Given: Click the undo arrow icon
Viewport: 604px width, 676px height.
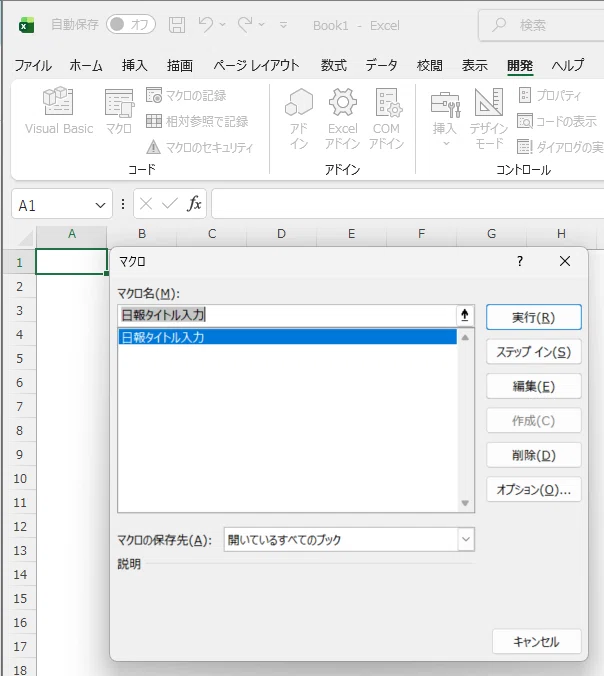Looking at the screenshot, I should click(206, 25).
